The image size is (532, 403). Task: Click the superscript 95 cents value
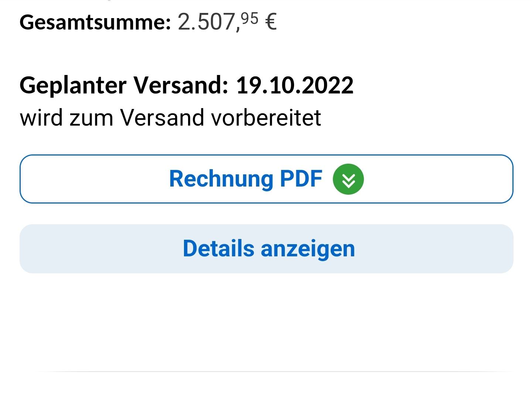coord(249,18)
